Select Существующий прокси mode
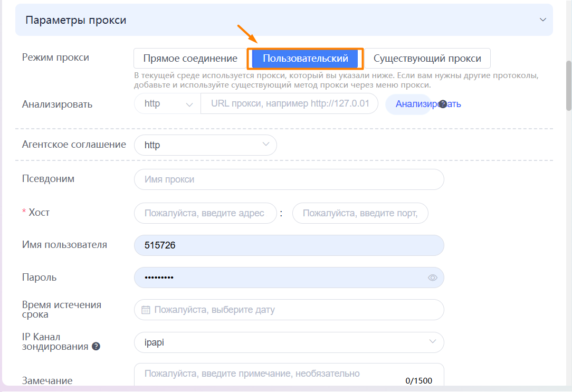The height and width of the screenshot is (392, 572). point(427,59)
